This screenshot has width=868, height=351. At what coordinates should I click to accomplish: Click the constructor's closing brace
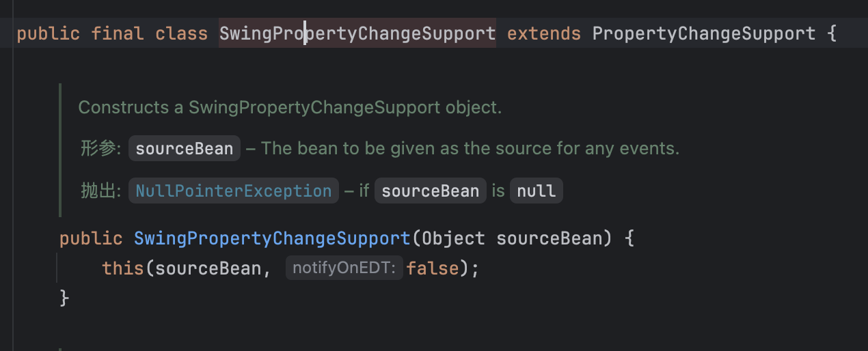[65, 298]
